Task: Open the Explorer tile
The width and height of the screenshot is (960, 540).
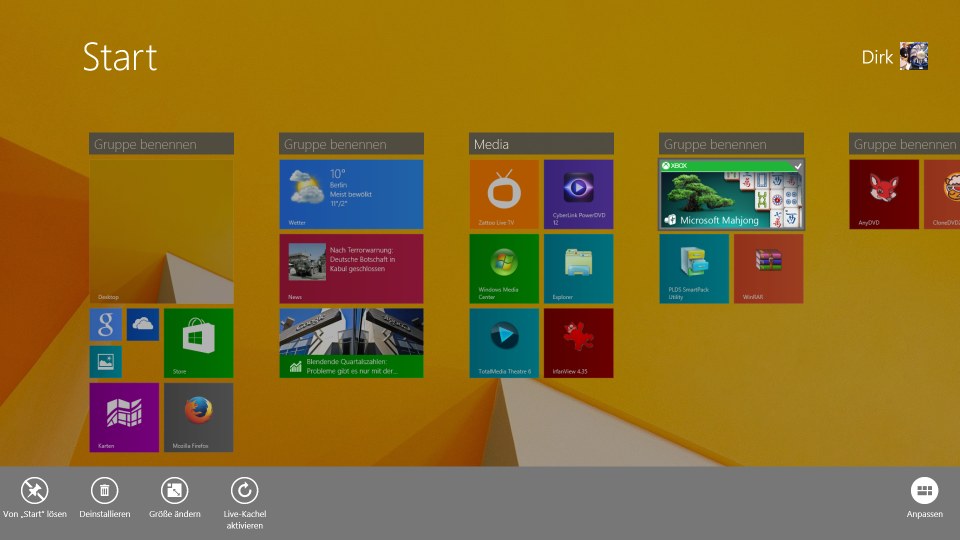Action: pos(579,269)
